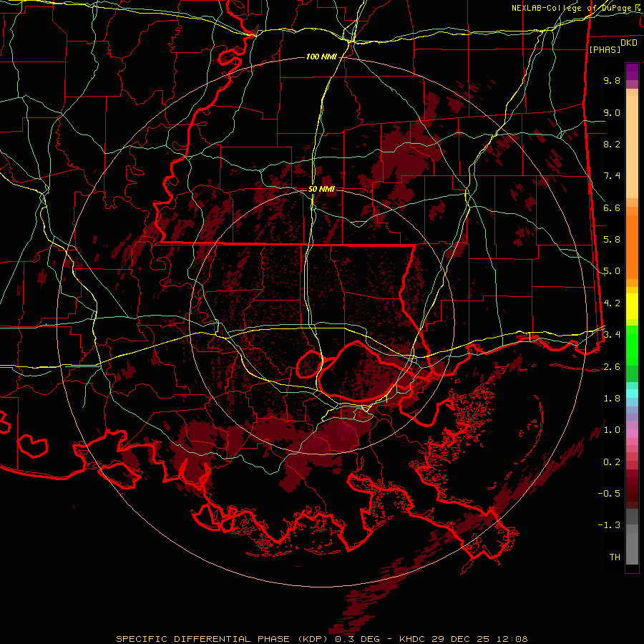The image size is (644, 644).
Task: Click the 3.4 value on the color scale
Action: point(612,335)
